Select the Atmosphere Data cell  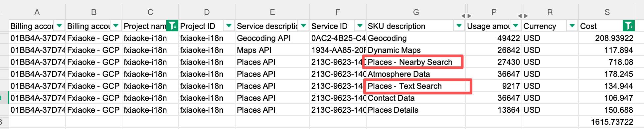pyautogui.click(x=416, y=74)
